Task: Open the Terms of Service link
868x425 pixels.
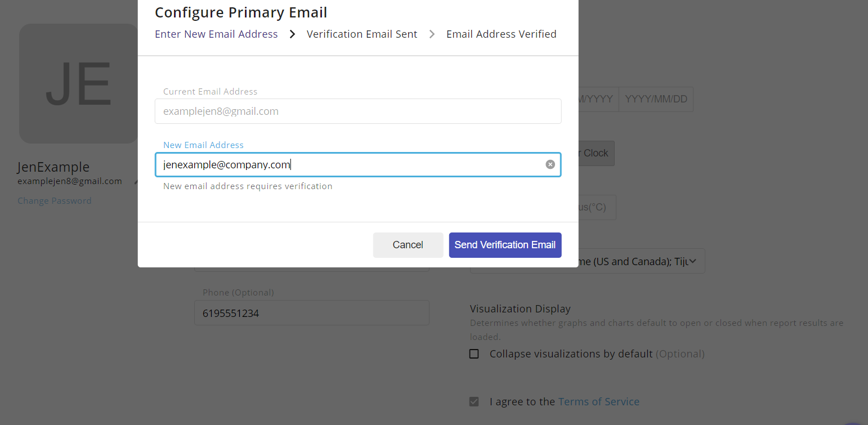Action: (x=598, y=402)
